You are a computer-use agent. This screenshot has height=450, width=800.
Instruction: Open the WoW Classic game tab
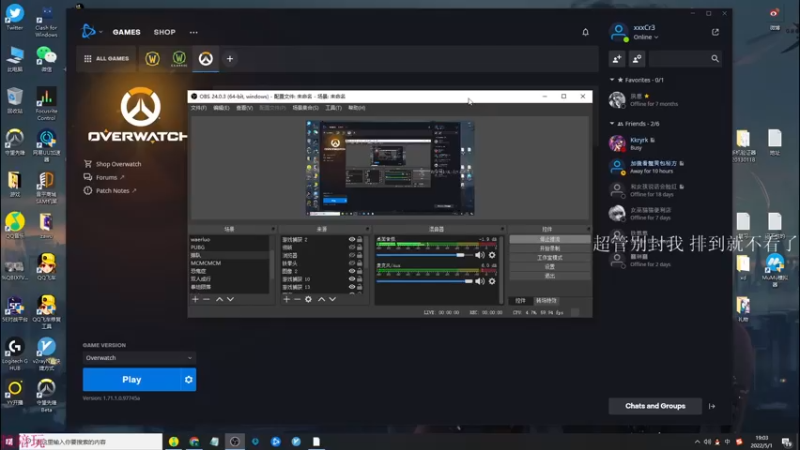click(x=179, y=59)
